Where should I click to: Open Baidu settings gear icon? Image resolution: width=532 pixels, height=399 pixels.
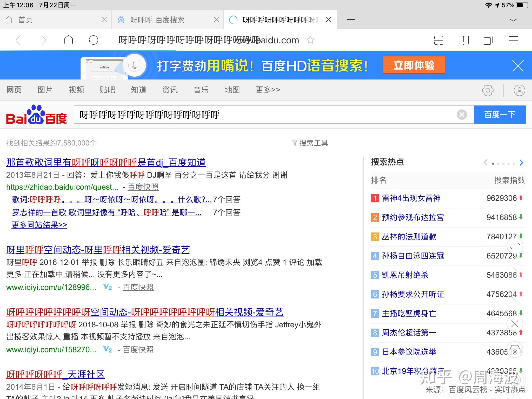click(x=488, y=90)
